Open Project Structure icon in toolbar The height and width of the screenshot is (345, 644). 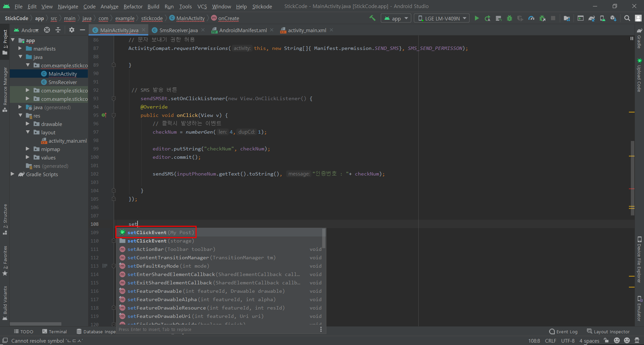point(567,18)
